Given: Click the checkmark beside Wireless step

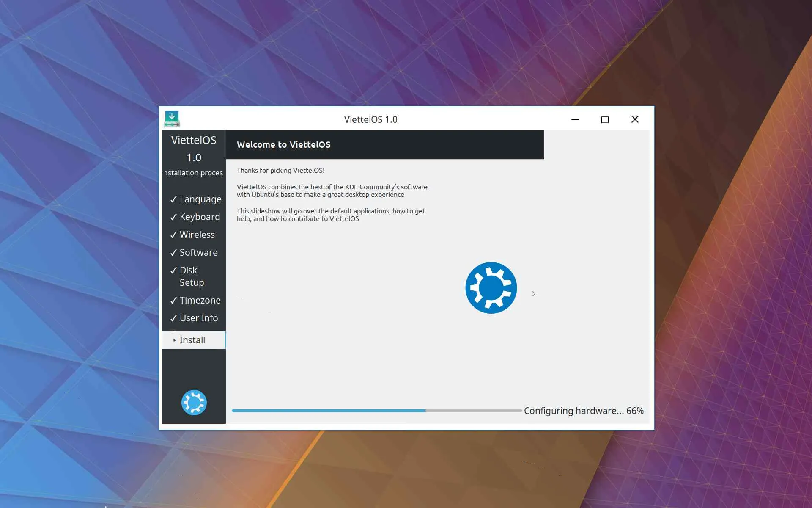Looking at the screenshot, I should click(x=173, y=235).
